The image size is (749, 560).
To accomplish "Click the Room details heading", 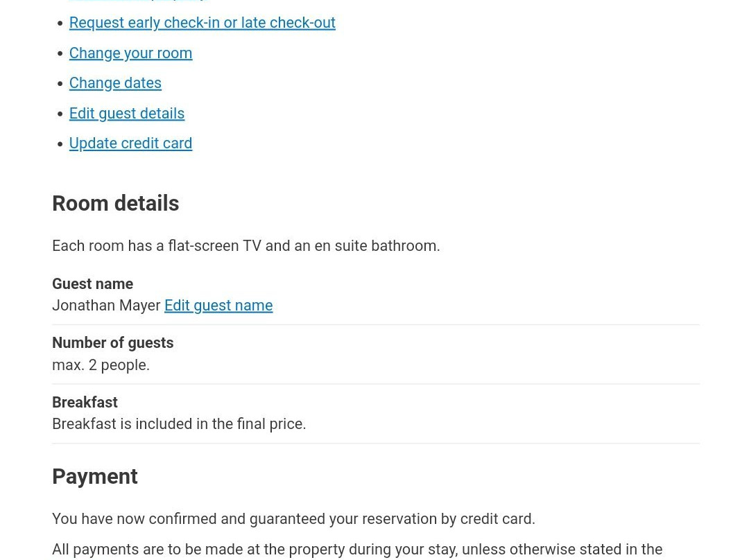I will pyautogui.click(x=115, y=204).
